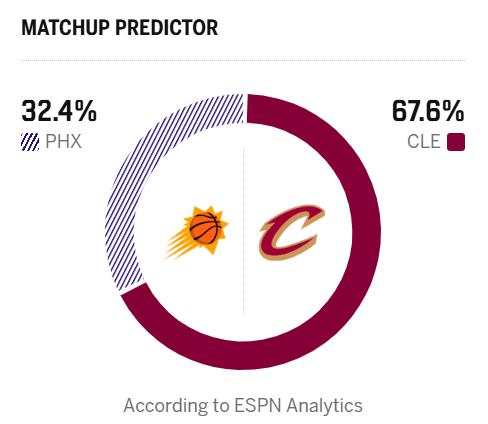Viewport: 488px width, 424px height.
Task: Click the Phoenix Suns logo
Action: click(x=197, y=232)
